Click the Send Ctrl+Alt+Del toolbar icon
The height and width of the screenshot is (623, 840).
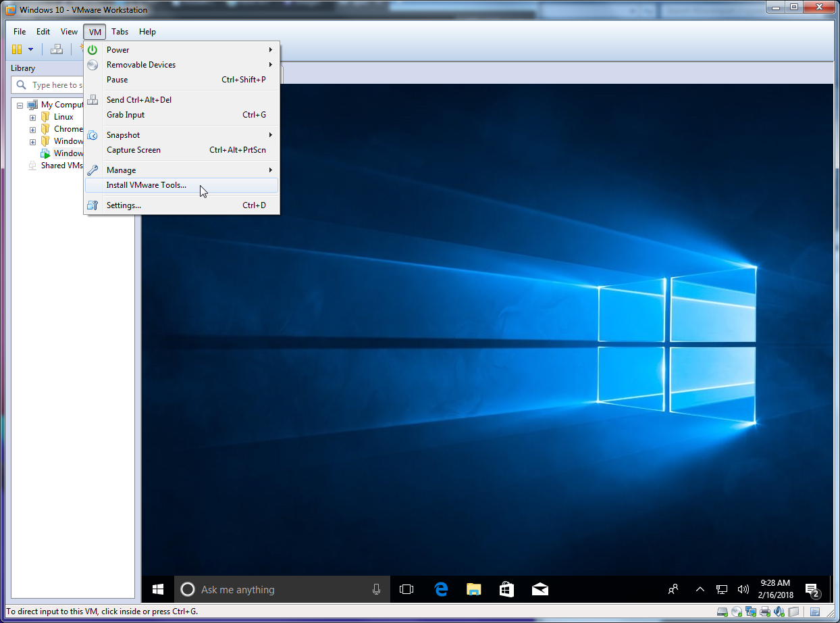point(57,49)
